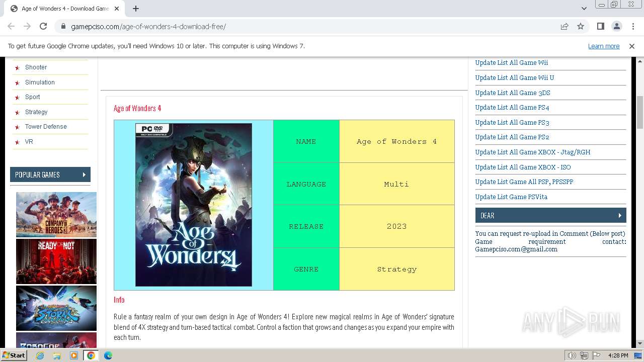Open the Chrome profile avatar
644x362 pixels.
point(616,26)
